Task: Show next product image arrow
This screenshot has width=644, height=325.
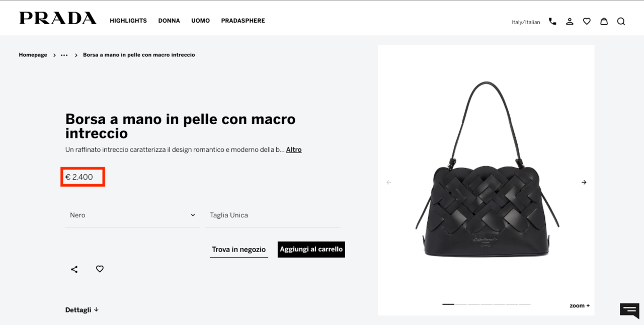Action: 584,182
